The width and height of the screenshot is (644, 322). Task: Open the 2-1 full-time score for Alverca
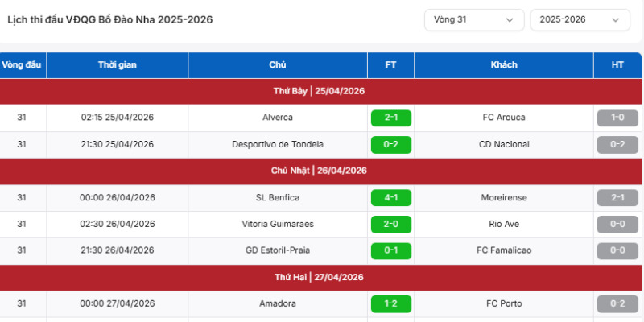391,118
